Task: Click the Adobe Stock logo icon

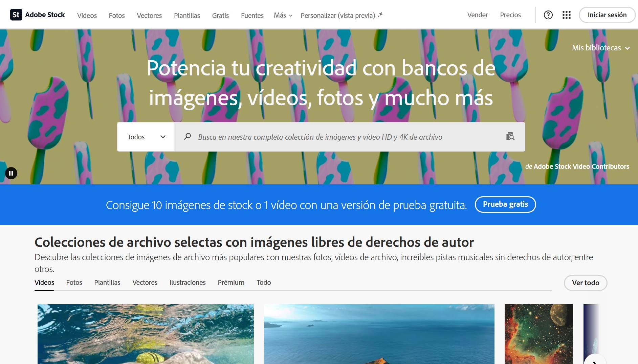Action: click(16, 15)
